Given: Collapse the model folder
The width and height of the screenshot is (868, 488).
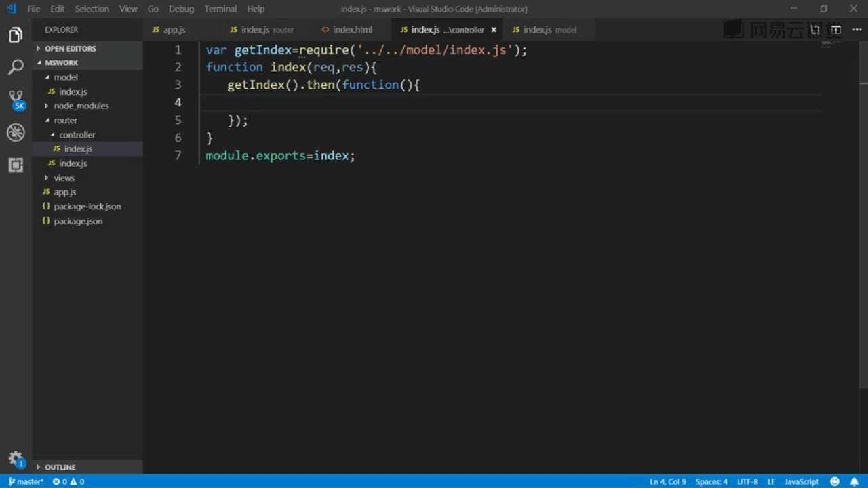Looking at the screenshot, I should point(87,77).
